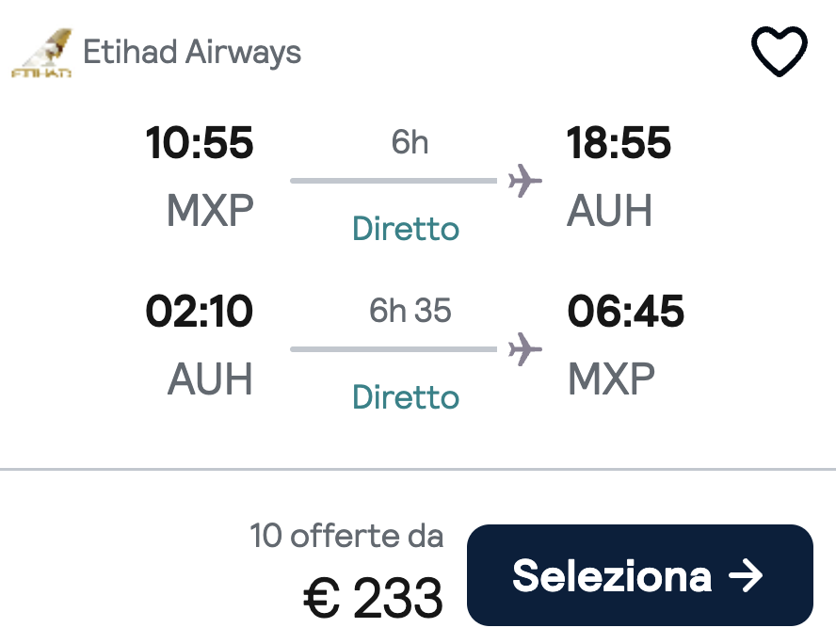Open the 10 offerte da text

pyautogui.click(x=346, y=536)
